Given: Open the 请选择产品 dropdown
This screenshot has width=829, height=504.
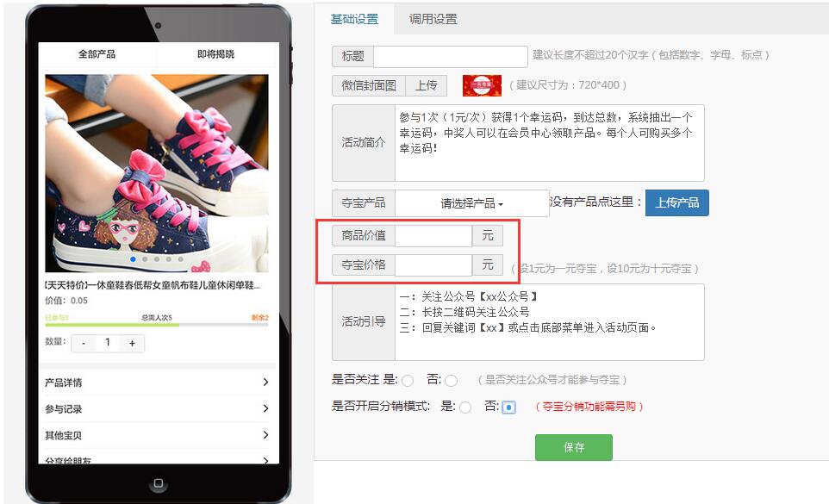Looking at the screenshot, I should point(471,203).
